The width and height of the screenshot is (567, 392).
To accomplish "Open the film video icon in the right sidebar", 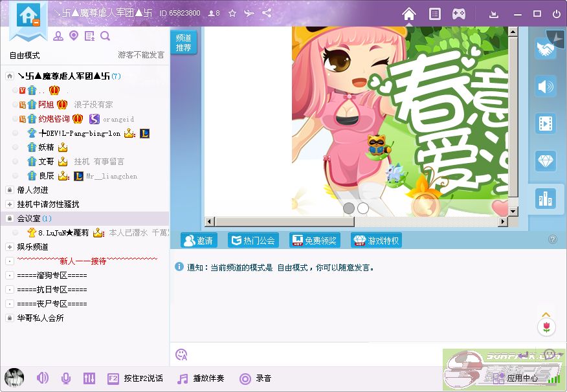I will (545, 124).
